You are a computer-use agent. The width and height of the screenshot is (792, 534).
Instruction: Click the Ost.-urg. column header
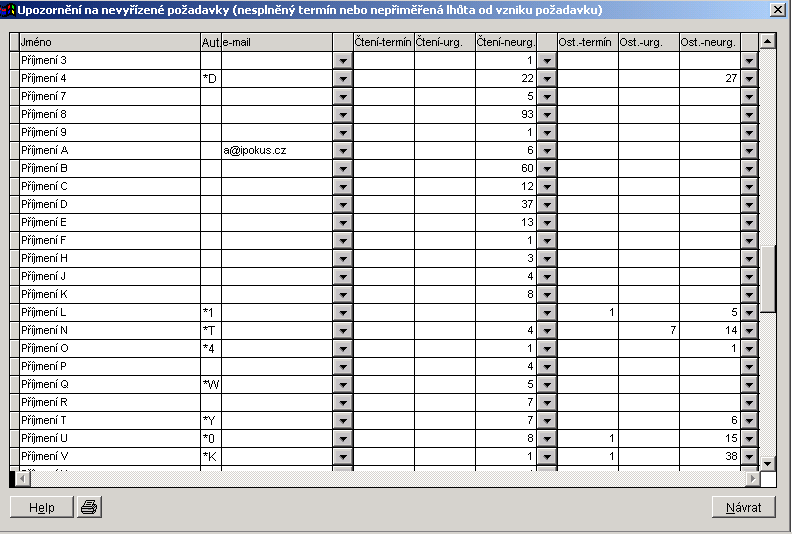648,42
